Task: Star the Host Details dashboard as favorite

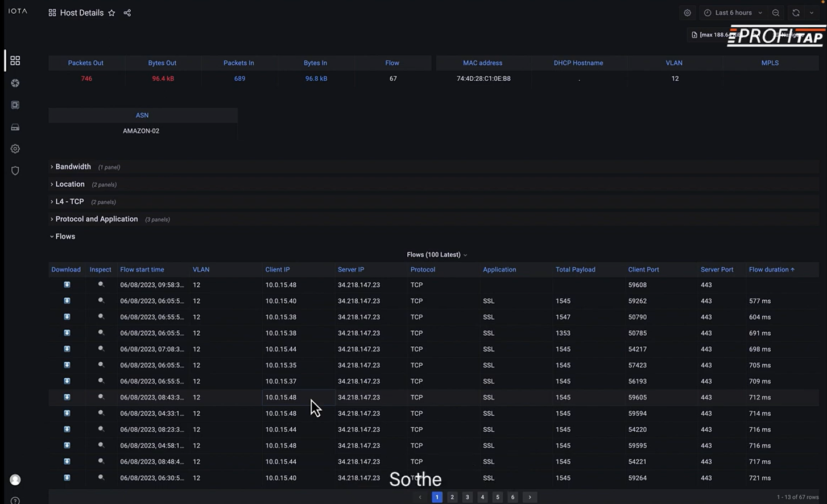Action: pyautogui.click(x=111, y=13)
